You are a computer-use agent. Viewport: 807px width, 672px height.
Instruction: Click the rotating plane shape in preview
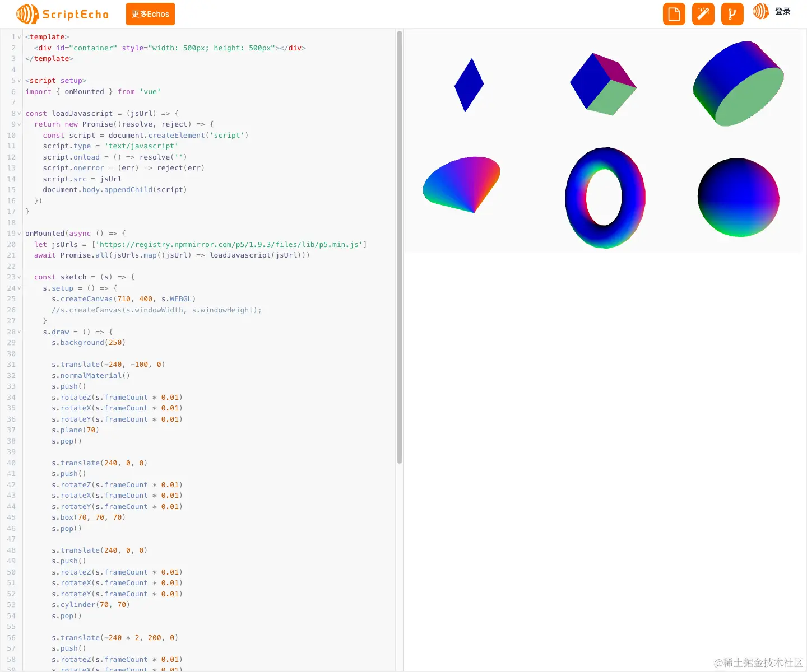[x=469, y=85]
